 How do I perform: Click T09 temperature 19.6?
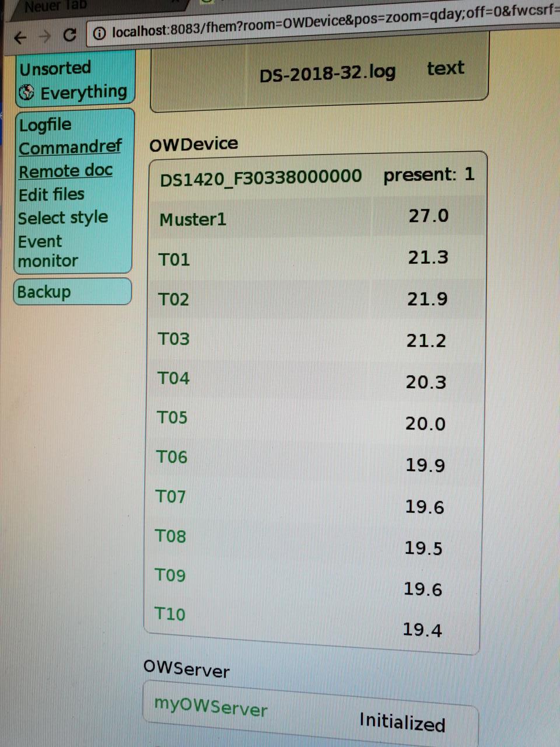(x=423, y=589)
